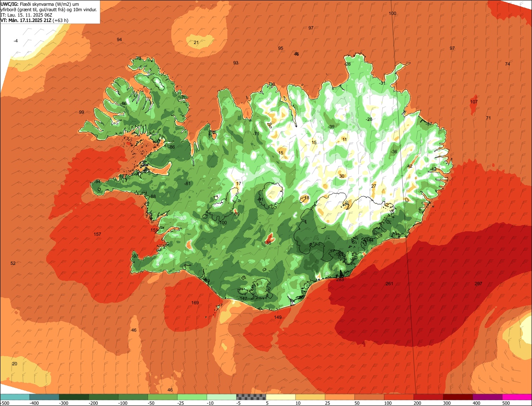
Task: Click the flux value '-31' on the map
Action: pyautogui.click(x=382, y=83)
